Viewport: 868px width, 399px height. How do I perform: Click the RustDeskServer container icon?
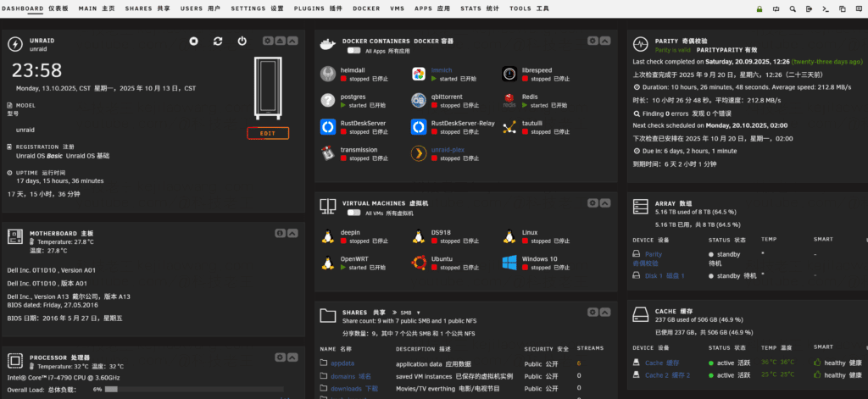(x=328, y=127)
